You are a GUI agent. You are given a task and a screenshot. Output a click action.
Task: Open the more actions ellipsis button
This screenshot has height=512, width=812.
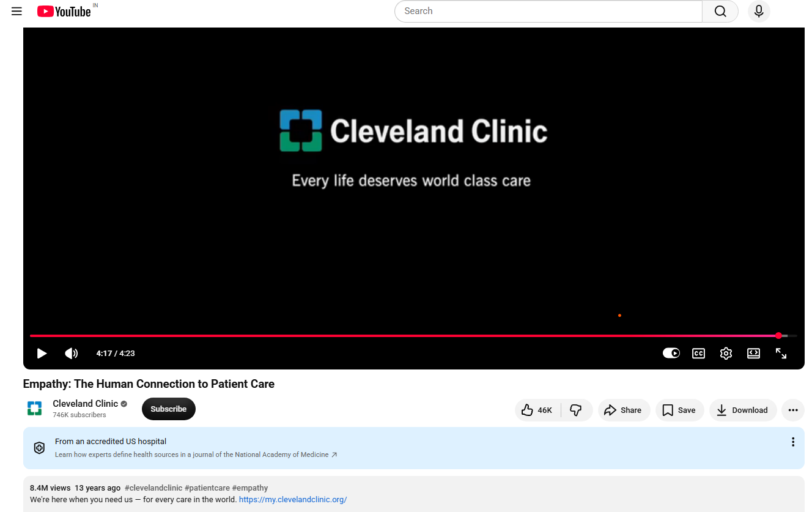point(793,410)
